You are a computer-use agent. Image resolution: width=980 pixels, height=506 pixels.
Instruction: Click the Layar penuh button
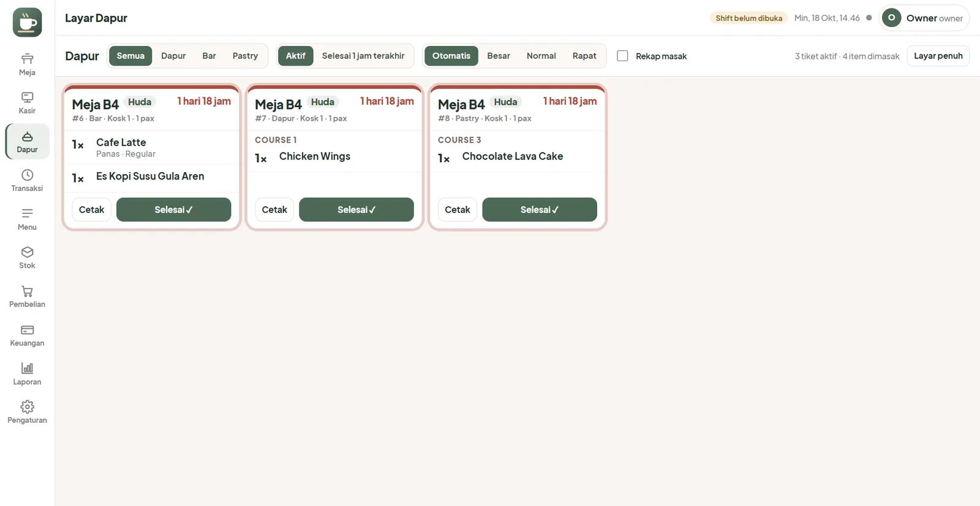point(938,56)
